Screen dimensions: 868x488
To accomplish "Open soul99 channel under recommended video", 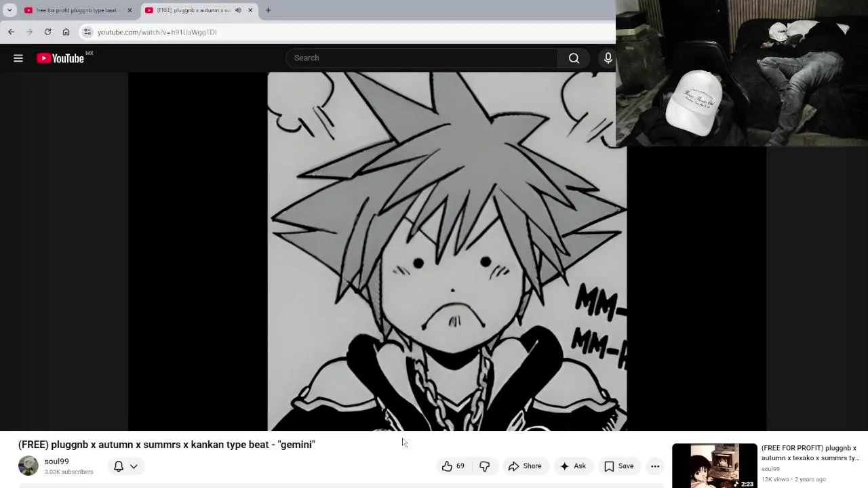I will pyautogui.click(x=770, y=469).
